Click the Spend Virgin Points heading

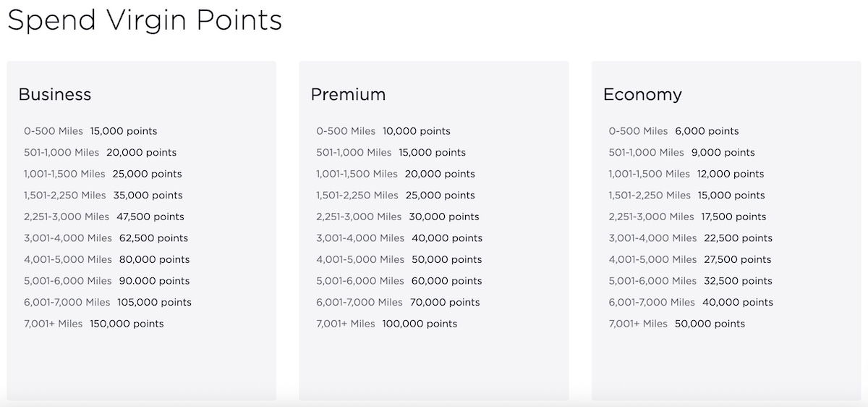pos(145,20)
